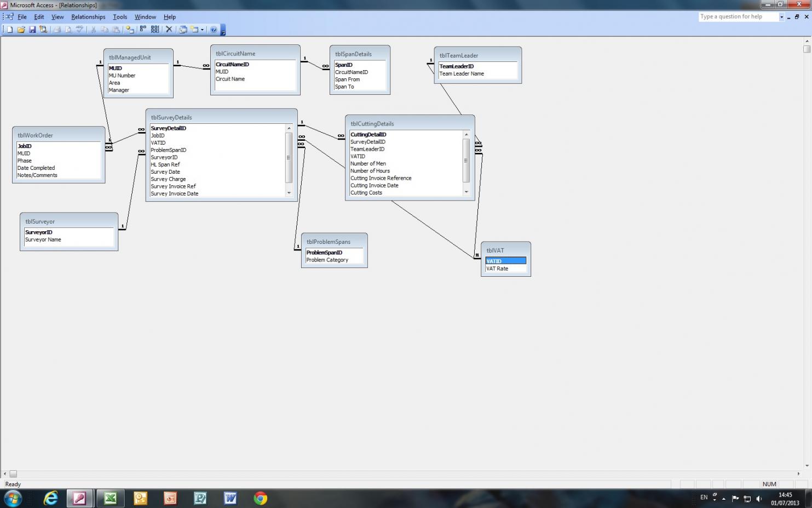Open the Relationships menu
The width and height of the screenshot is (812, 508).
point(88,17)
